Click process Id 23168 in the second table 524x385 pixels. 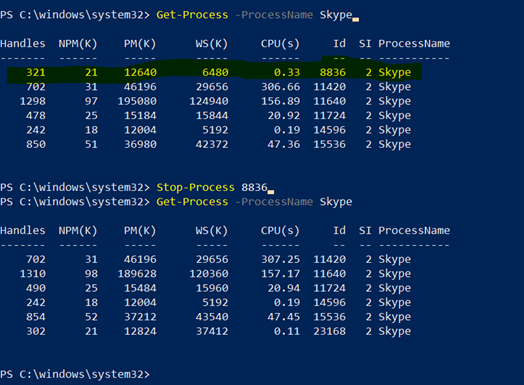pos(330,332)
